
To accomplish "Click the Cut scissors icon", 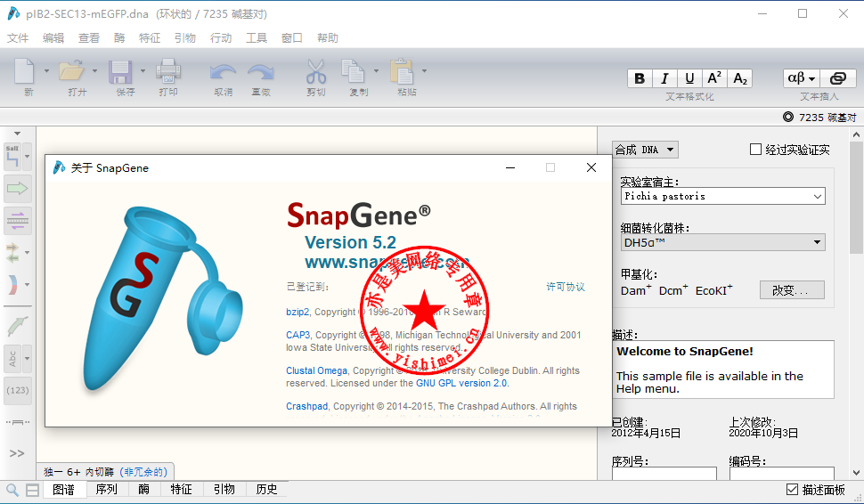I will pos(316,71).
